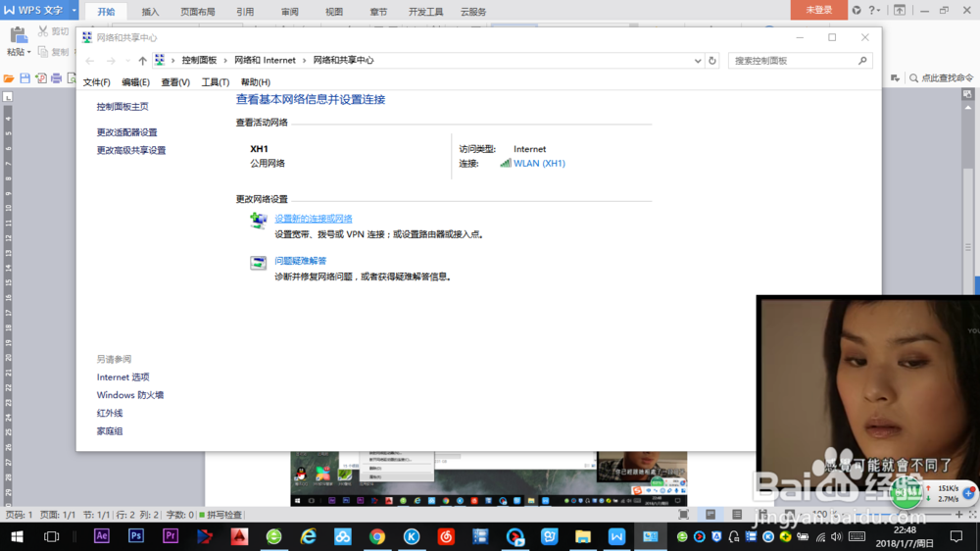
Task: Open AutoCAD from the taskbar
Action: point(239,536)
